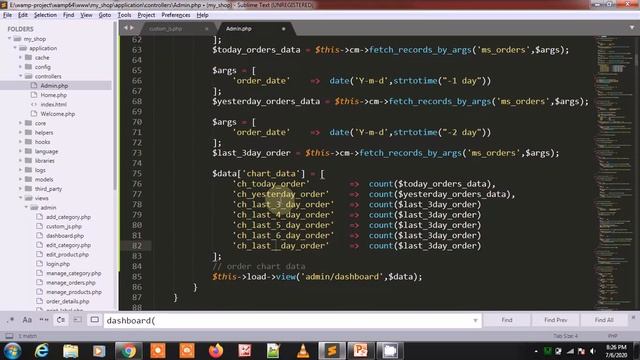
Task: Expand the config folder
Action: [20, 67]
